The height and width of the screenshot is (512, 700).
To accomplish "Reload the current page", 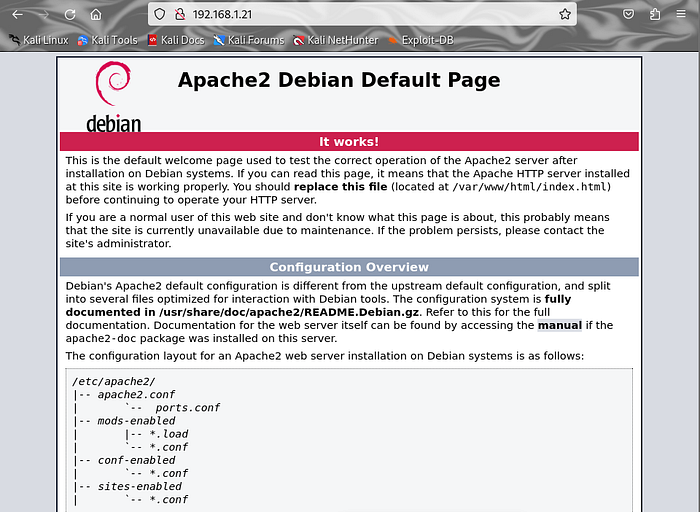I will pos(70,15).
